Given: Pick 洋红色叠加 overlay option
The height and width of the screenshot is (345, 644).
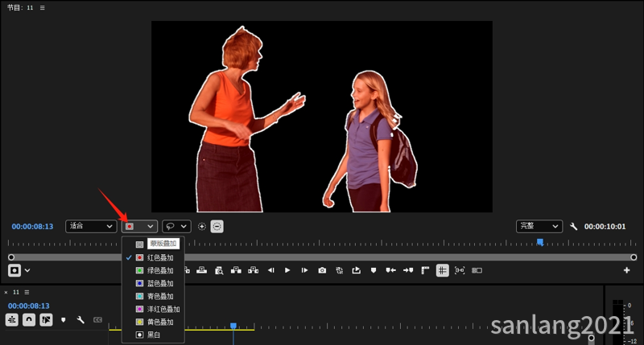Looking at the screenshot, I should [x=153, y=309].
